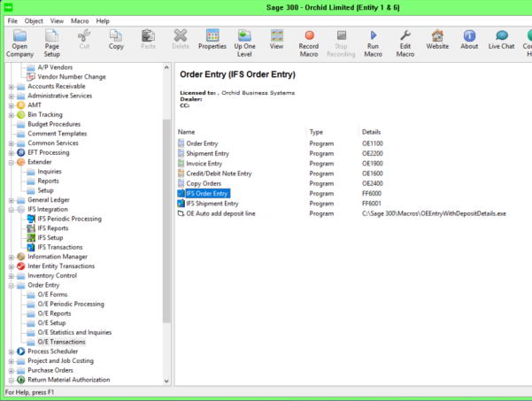Expand the Purchase Orders node
Image resolution: width=532 pixels, height=401 pixels.
(12, 371)
